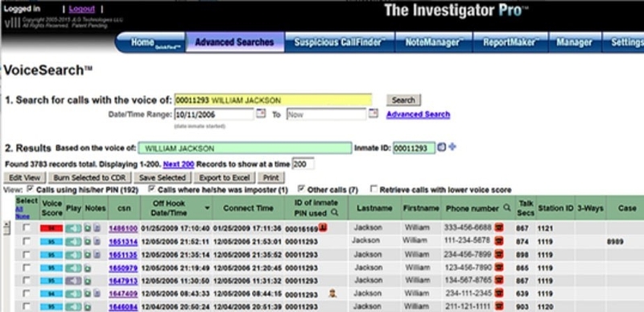Click the Save Selected button
Viewport: 644px width, 312px height.
click(162, 177)
